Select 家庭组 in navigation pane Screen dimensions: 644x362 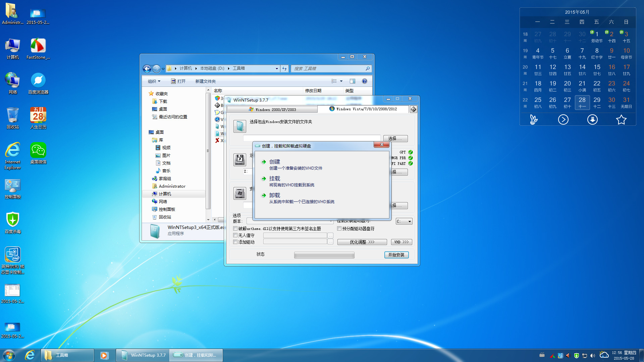coord(165,178)
